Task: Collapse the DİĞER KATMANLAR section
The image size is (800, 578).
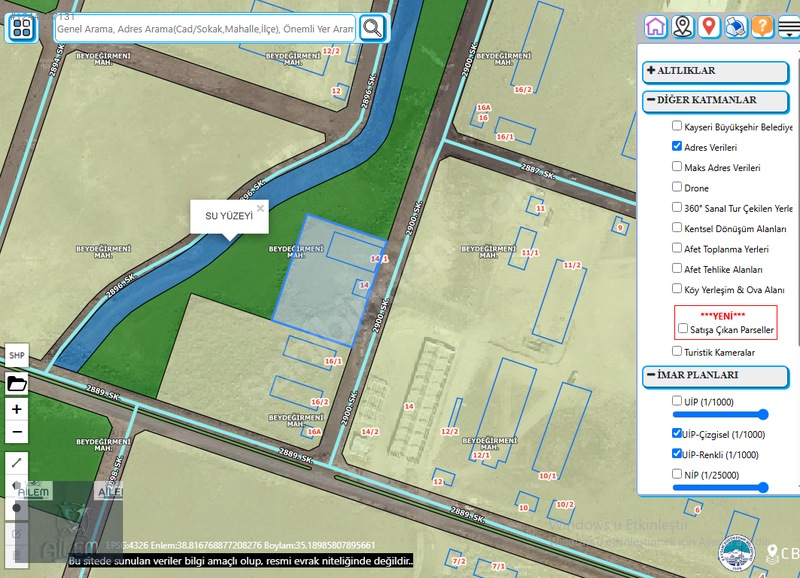Action: 715,100
